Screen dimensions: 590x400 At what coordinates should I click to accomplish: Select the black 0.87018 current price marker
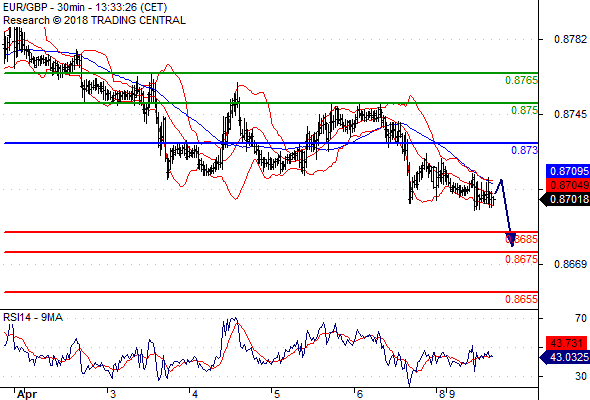(x=565, y=199)
